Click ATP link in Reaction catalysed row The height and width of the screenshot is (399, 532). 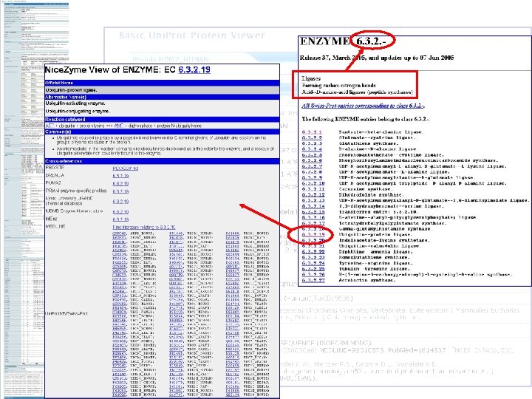(50, 126)
